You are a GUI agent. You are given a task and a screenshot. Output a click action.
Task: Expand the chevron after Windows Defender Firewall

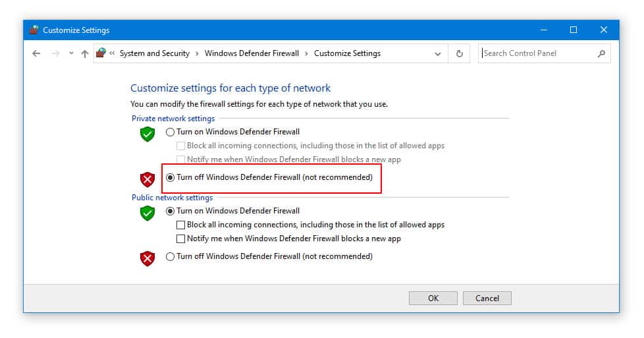[x=306, y=54]
